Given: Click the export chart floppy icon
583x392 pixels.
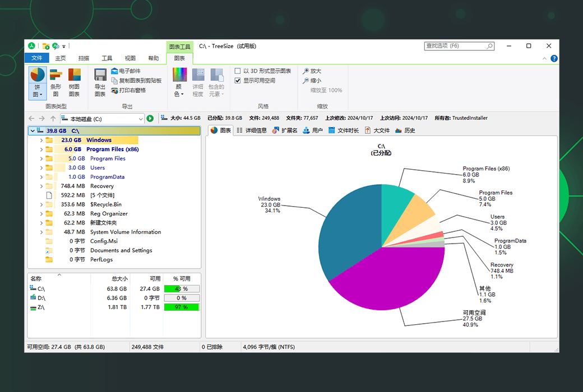Looking at the screenshot, I should (100, 74).
